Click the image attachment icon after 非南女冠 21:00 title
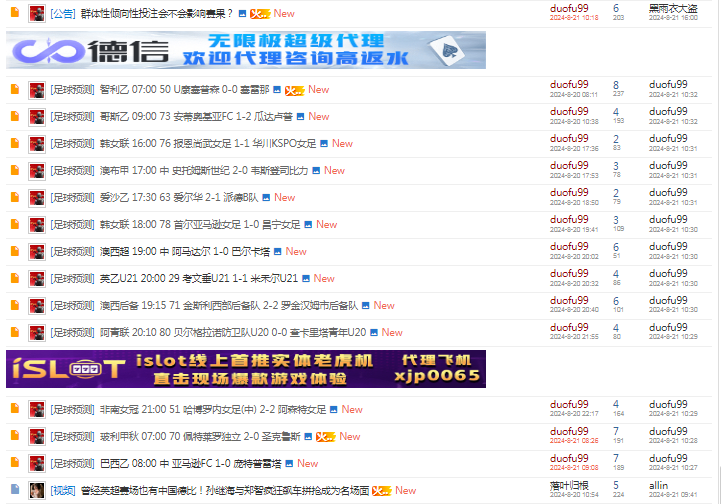Image resolution: width=721 pixels, height=504 pixels. (334, 410)
